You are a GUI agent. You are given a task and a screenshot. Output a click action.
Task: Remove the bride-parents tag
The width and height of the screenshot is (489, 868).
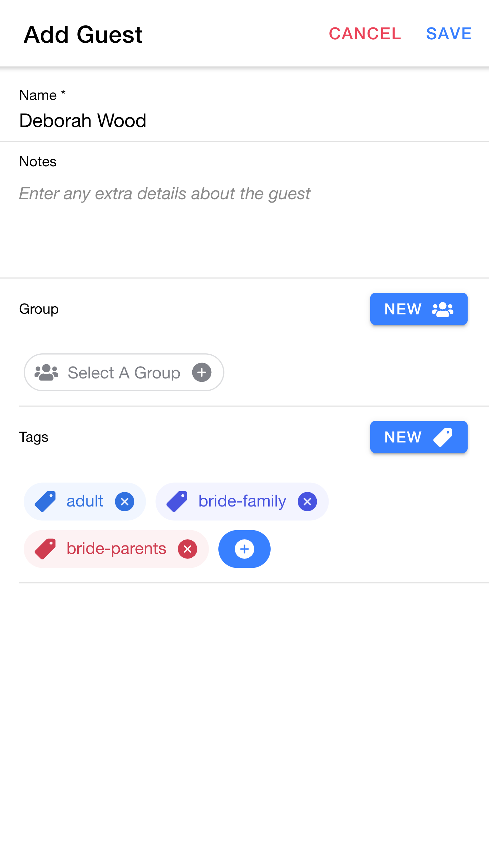(187, 549)
